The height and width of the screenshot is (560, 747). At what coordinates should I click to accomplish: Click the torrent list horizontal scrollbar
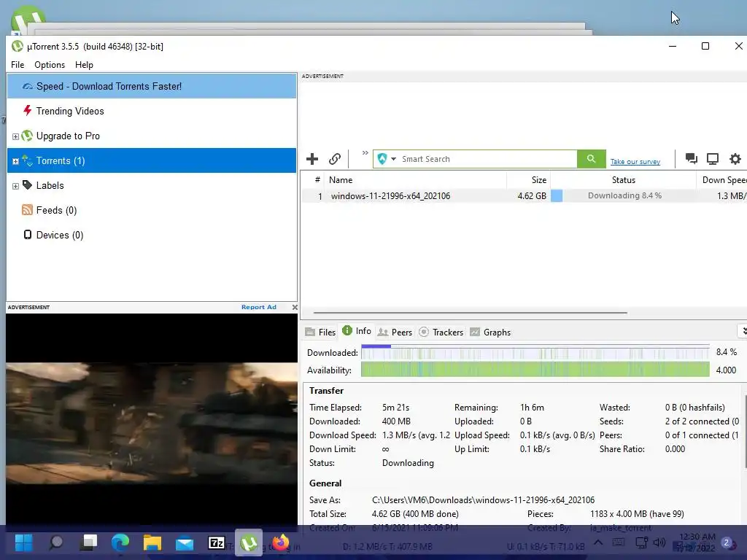pos(471,313)
